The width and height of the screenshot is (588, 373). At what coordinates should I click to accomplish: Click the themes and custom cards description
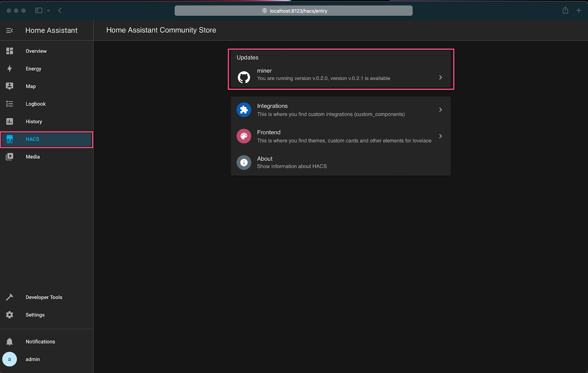344,141
